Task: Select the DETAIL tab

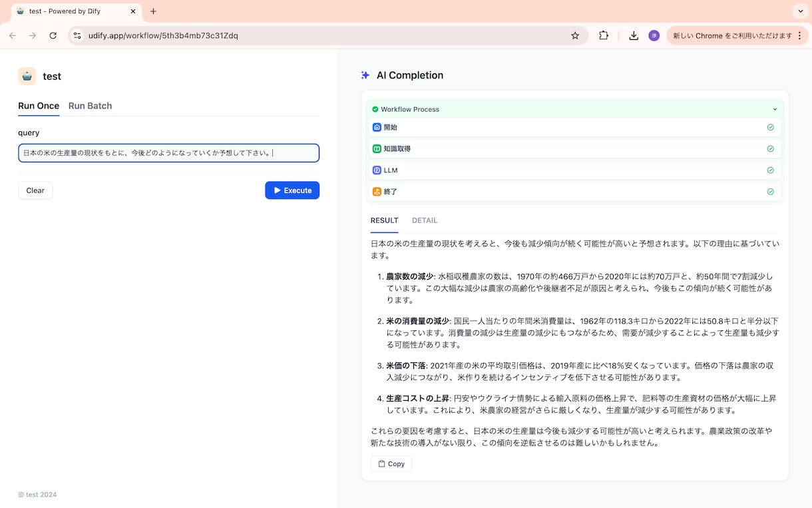Action: click(x=425, y=220)
